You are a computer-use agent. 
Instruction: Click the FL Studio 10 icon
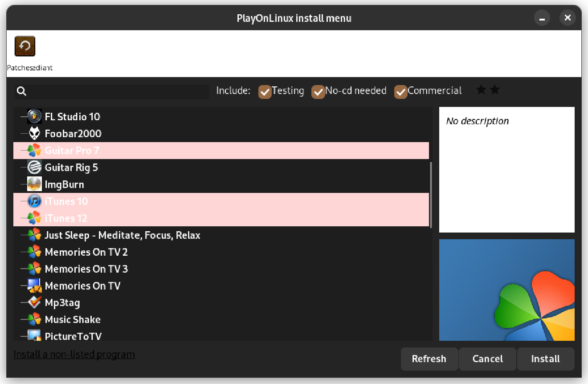[x=34, y=117]
